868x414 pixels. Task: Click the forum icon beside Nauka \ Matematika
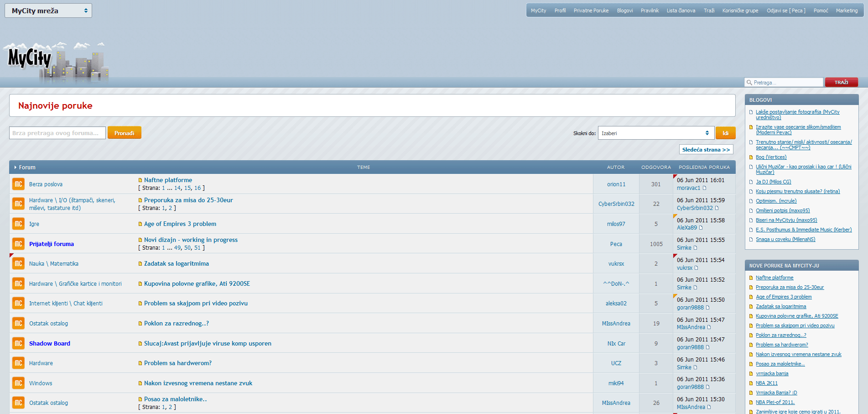pos(18,263)
